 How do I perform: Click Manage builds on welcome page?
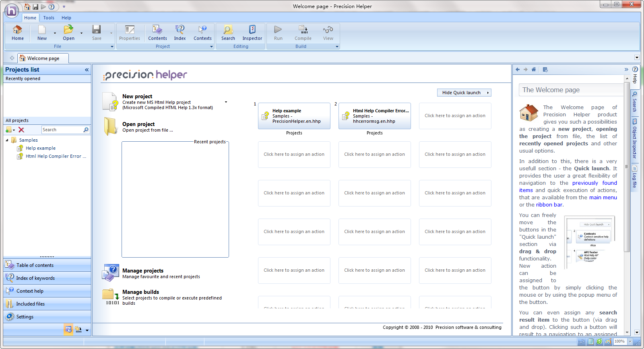click(x=140, y=292)
